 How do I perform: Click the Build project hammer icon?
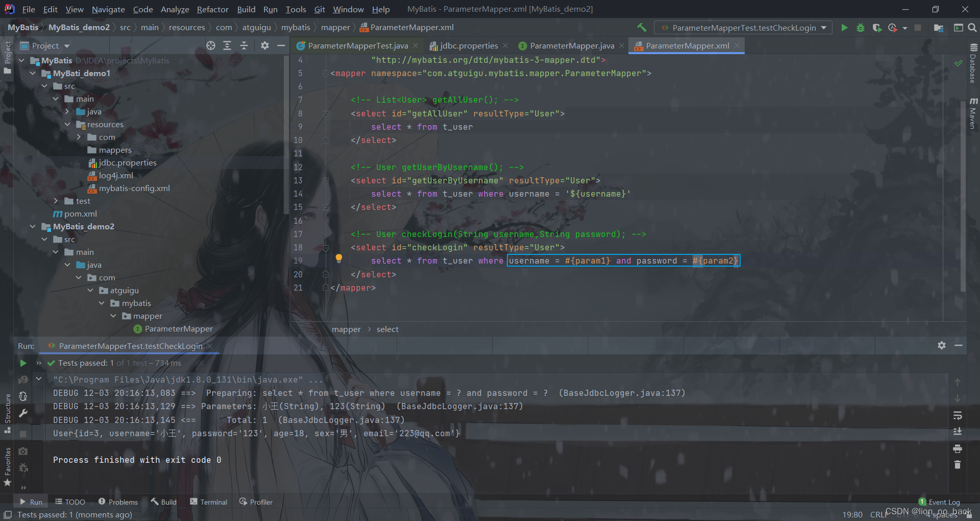point(642,28)
